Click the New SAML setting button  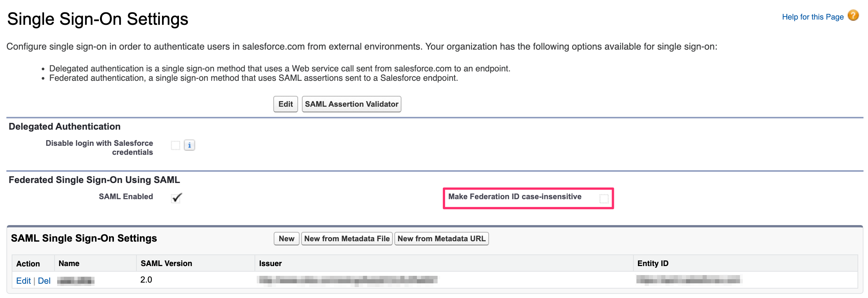click(x=286, y=239)
